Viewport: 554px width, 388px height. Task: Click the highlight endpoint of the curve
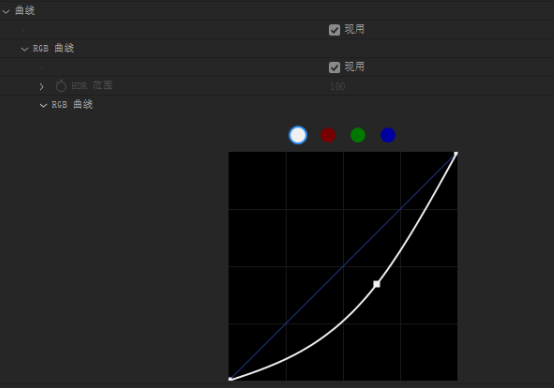click(x=456, y=153)
